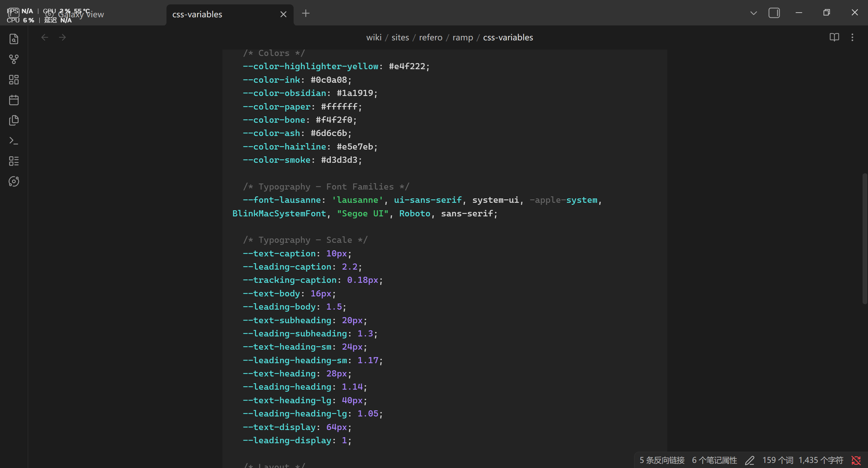
Task: Close the css-variables tab
Action: (283, 14)
